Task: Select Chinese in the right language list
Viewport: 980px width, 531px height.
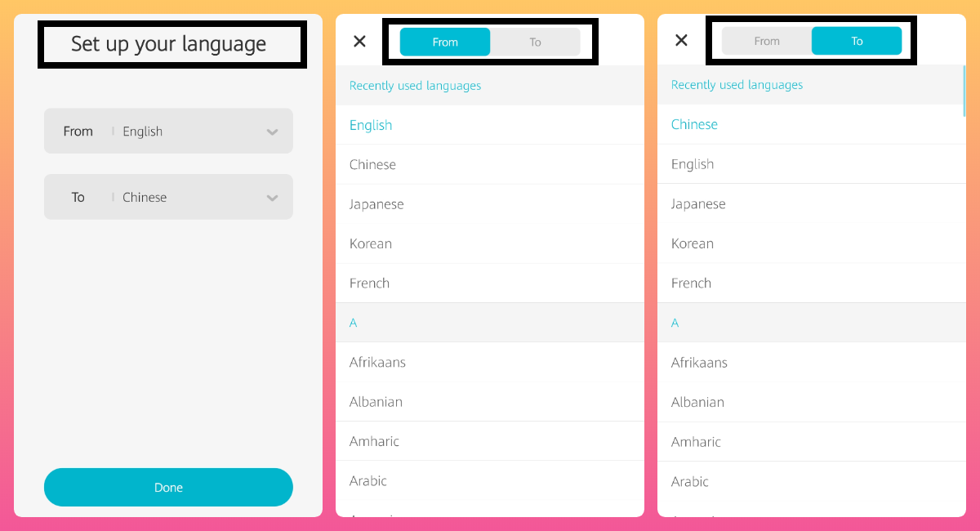Action: tap(694, 124)
